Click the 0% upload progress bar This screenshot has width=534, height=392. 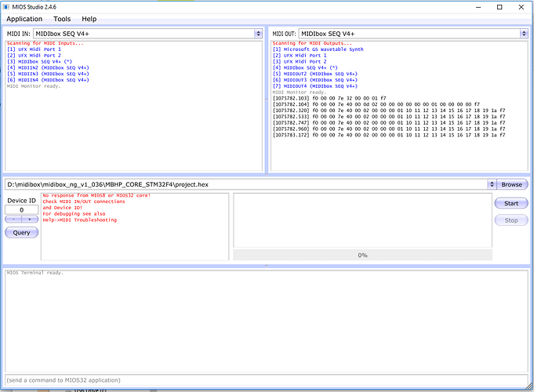pyautogui.click(x=362, y=255)
